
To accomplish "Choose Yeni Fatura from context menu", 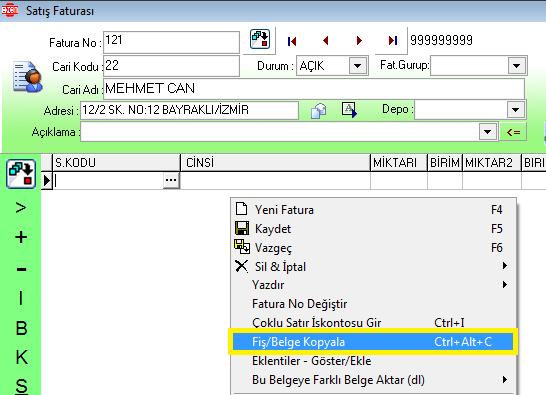I will coord(373,210).
